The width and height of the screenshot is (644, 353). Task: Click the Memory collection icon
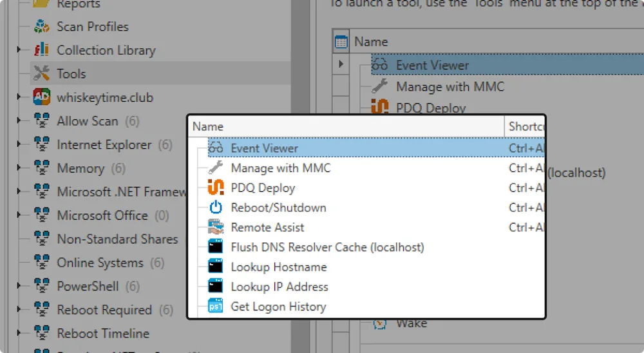point(41,167)
